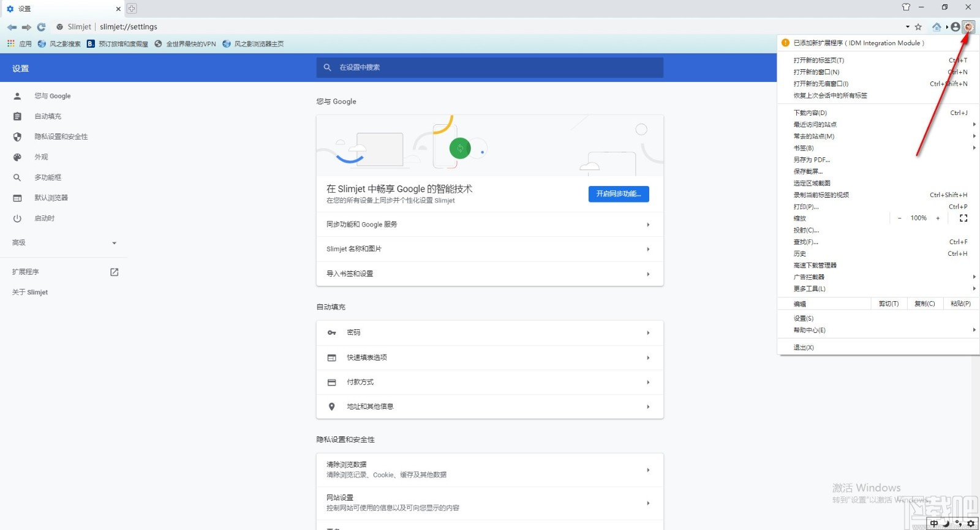Screen dimensions: 980x530
Task: Open the 网站设置 site settings row
Action: click(x=490, y=503)
